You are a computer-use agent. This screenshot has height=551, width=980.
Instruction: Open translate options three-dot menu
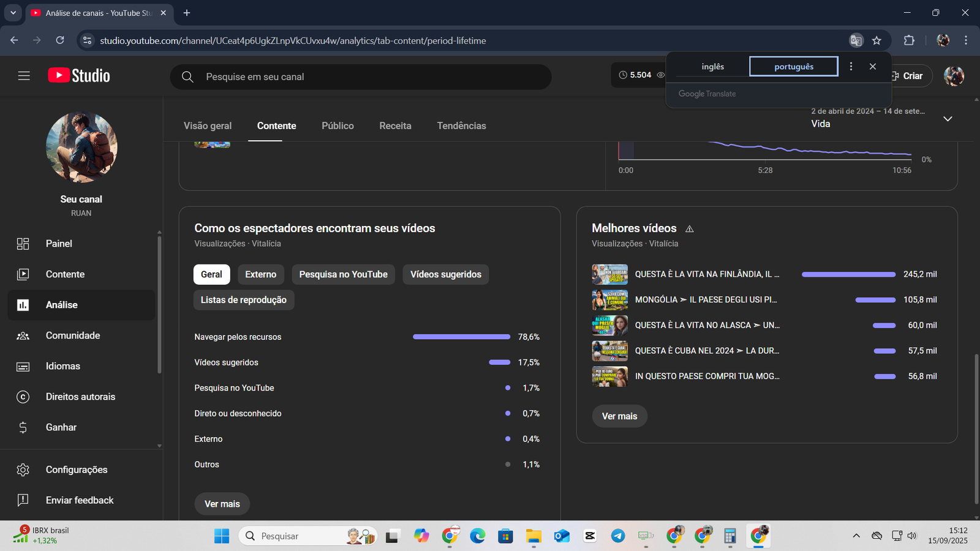(x=851, y=66)
